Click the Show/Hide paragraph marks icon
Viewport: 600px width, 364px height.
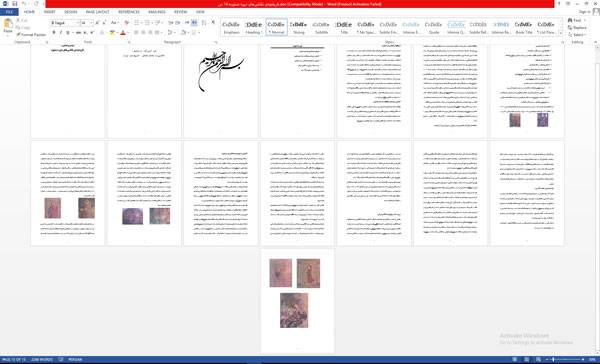[213, 23]
